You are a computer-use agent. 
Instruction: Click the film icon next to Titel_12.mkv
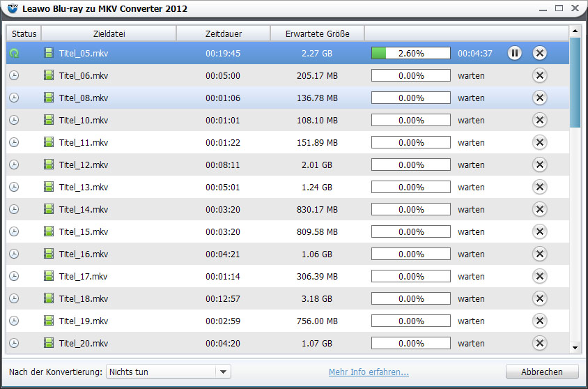[x=49, y=165]
